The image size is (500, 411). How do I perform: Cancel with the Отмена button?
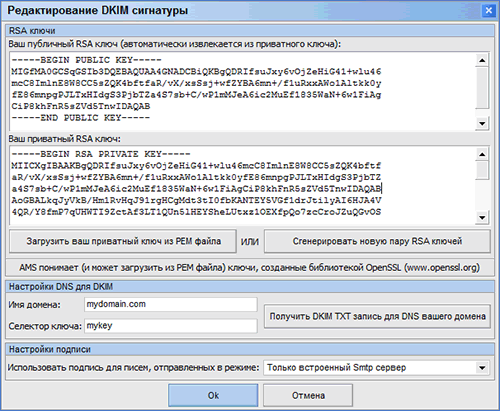[x=308, y=395]
